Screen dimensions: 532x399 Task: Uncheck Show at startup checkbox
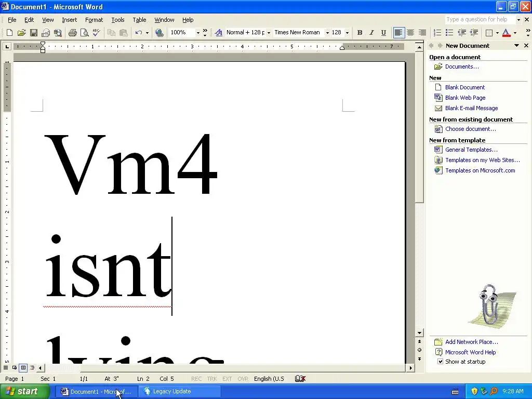(440, 362)
